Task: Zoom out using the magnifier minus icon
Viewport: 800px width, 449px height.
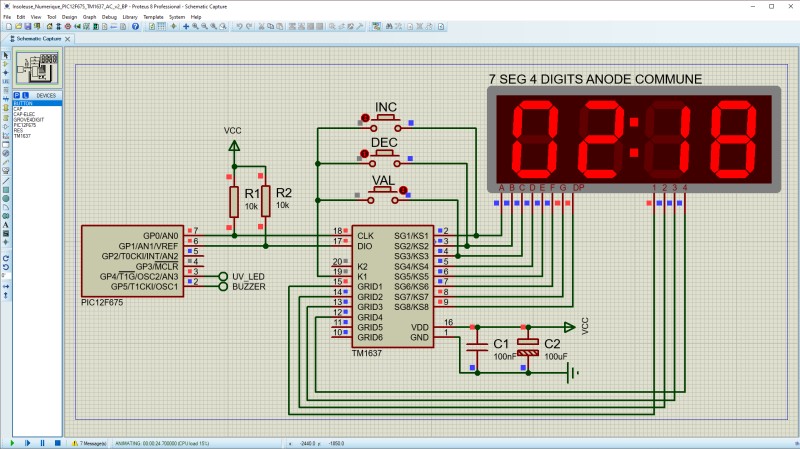Action: coord(204,27)
